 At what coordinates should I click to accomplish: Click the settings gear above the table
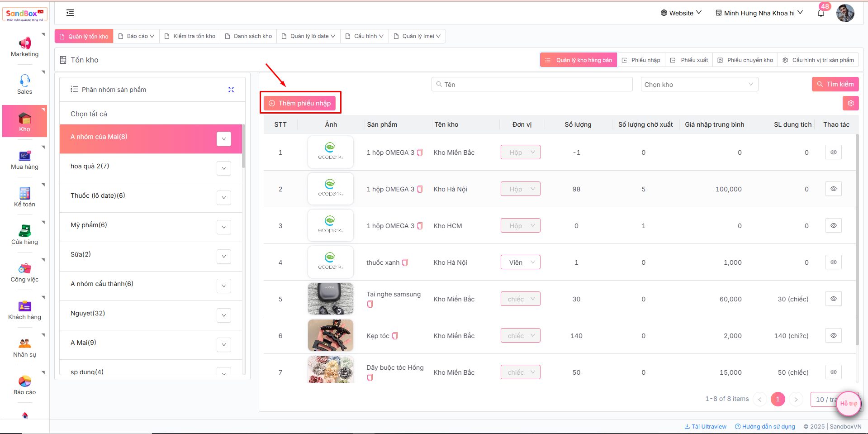850,103
